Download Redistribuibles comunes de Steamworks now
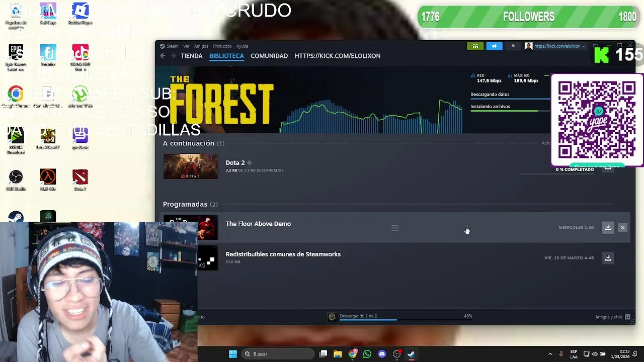This screenshot has height=362, width=644. [x=608, y=258]
